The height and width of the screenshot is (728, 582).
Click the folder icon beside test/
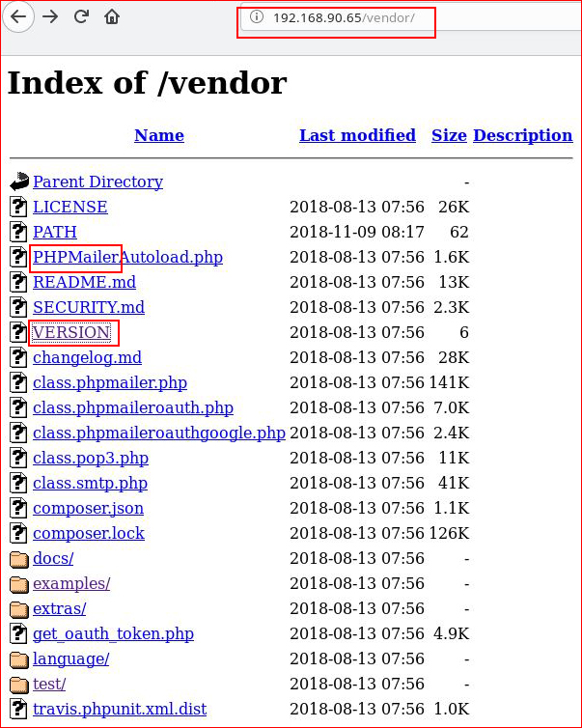point(19,685)
